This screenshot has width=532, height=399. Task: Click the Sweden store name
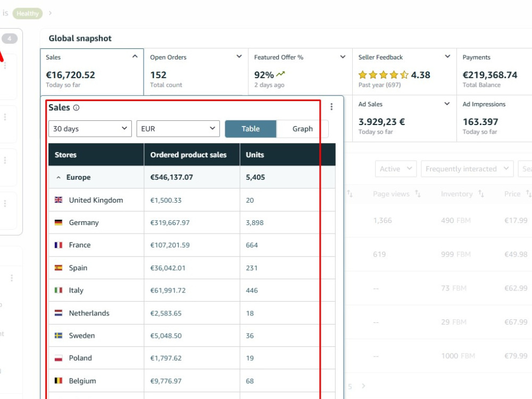(82, 336)
